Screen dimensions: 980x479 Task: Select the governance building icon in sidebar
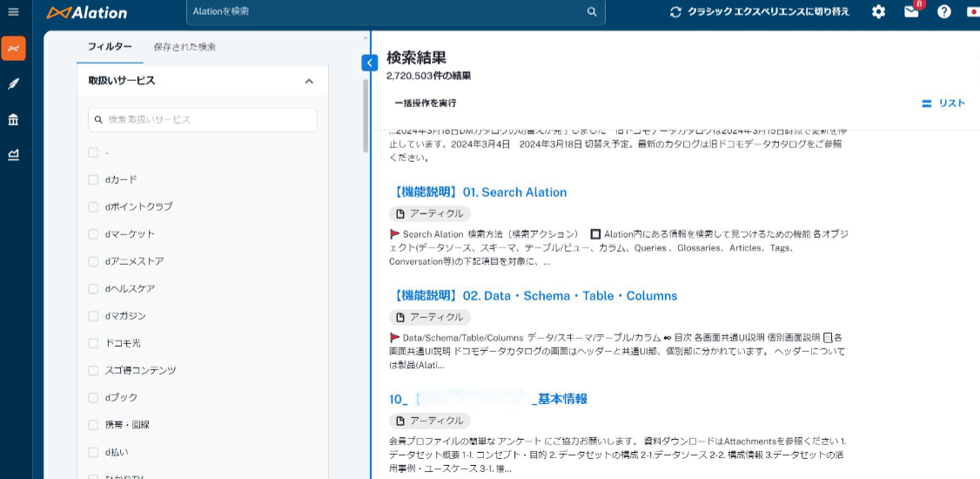tap(13, 119)
